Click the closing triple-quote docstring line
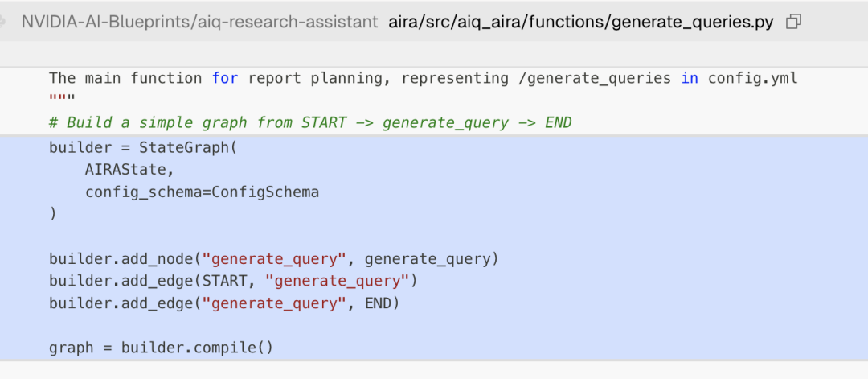The height and width of the screenshot is (379, 868). tap(62, 100)
